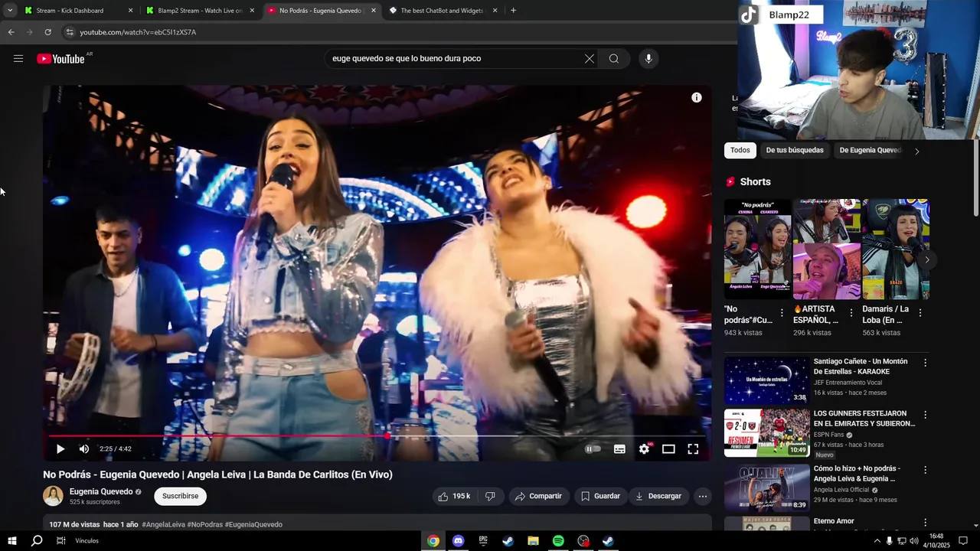Open the Windows Start menu
The image size is (980, 551).
(12, 541)
